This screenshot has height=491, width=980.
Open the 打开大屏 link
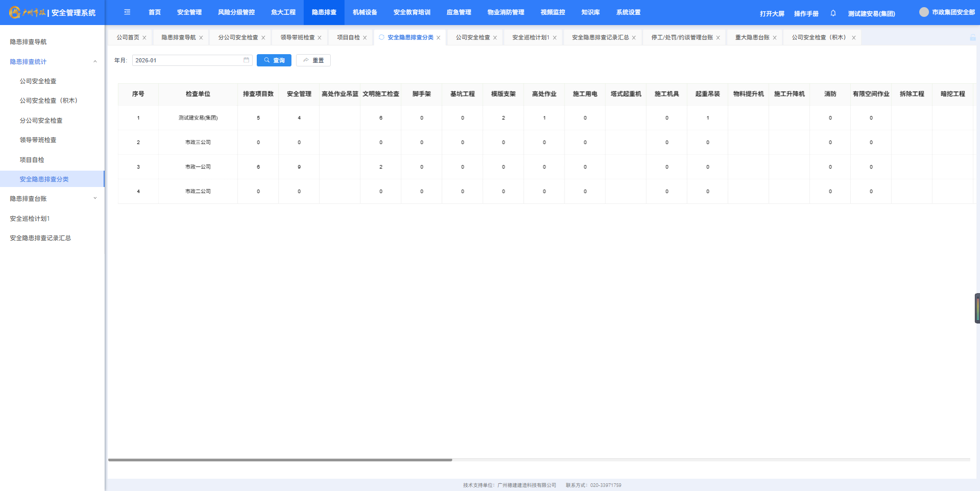pyautogui.click(x=772, y=14)
